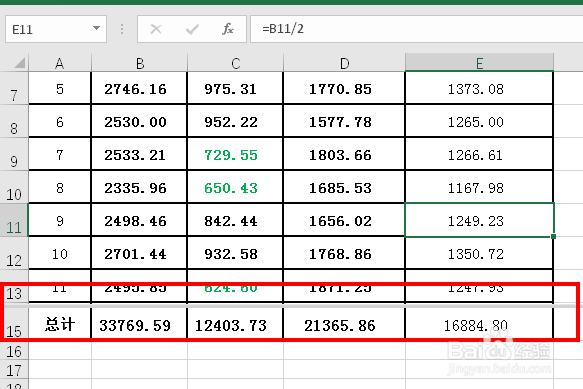Open the Name Box dropdown arrow
The image size is (583, 389).
coord(96,28)
